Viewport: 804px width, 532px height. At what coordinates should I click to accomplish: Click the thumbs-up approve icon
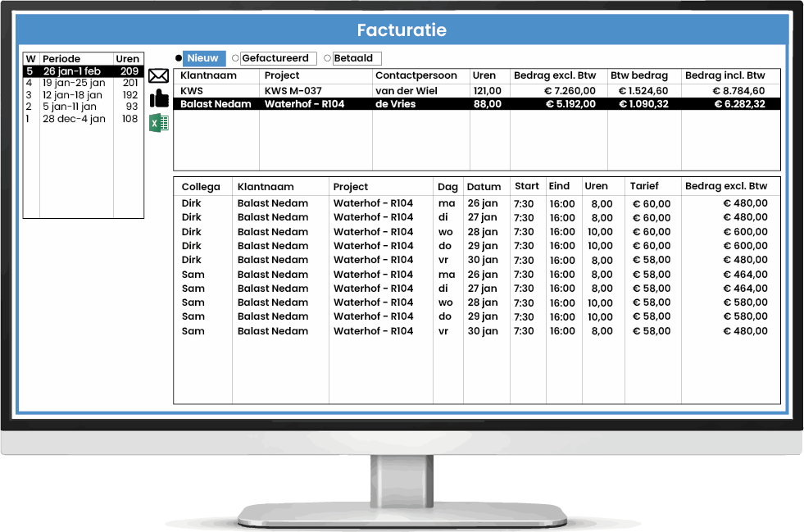pos(158,99)
